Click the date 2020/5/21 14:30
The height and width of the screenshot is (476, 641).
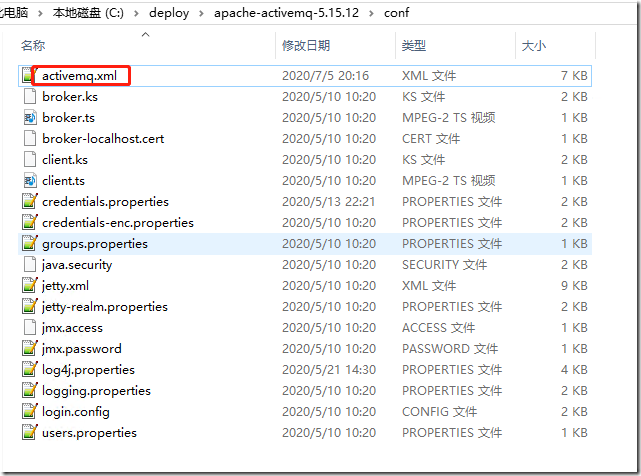coord(329,370)
